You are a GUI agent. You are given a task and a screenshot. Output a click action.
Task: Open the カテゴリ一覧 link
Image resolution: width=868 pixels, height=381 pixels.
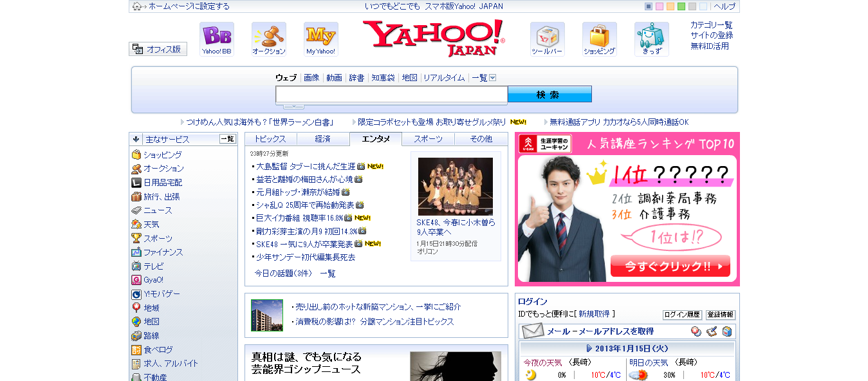coord(712,25)
